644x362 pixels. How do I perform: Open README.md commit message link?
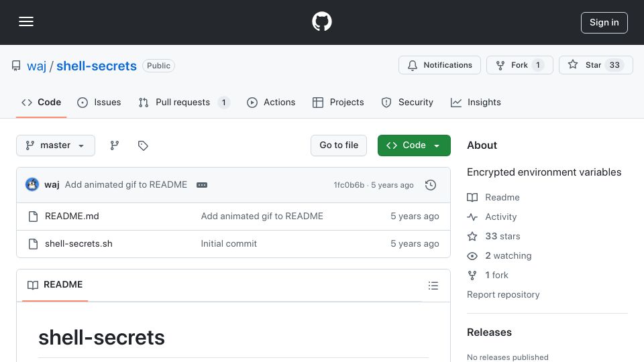pyautogui.click(x=262, y=217)
